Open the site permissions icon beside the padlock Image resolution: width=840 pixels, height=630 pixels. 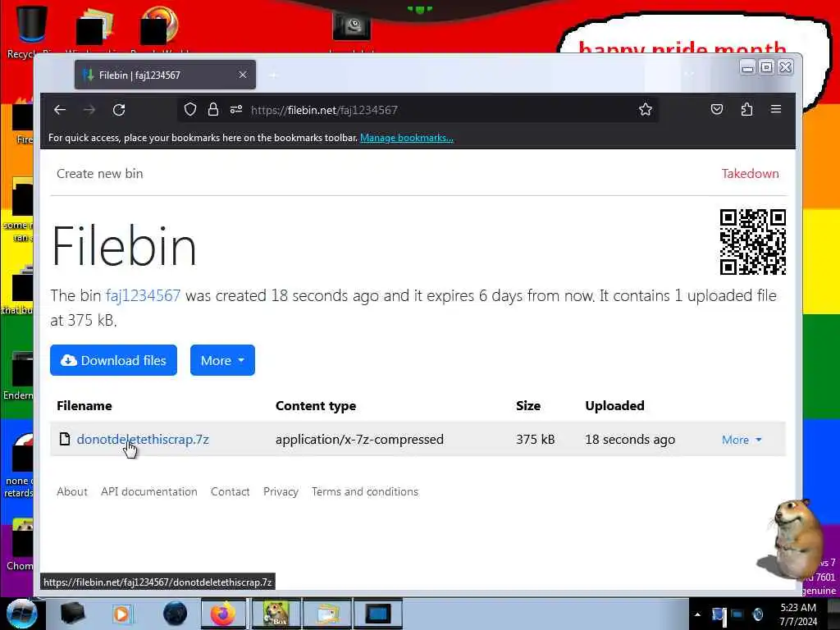236,110
